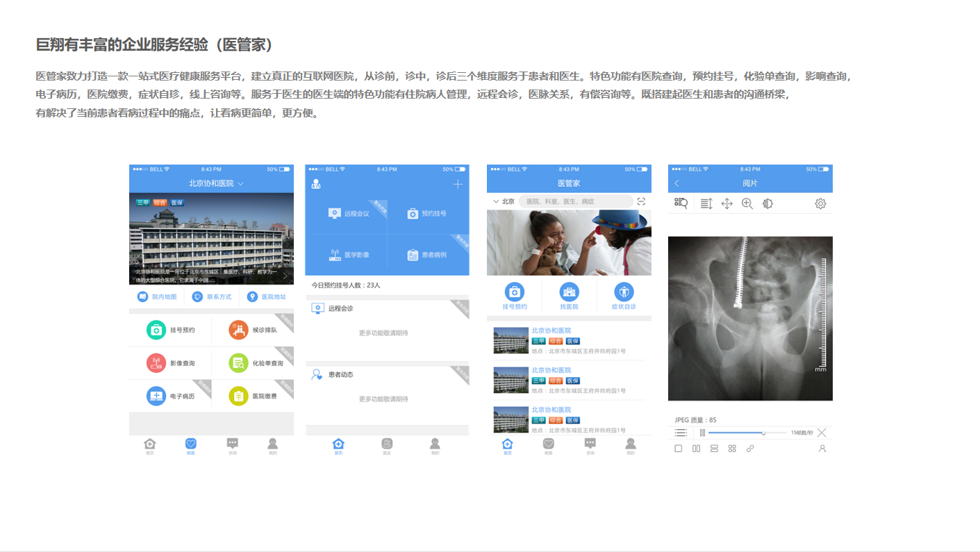Tap the 症状自诊 symptom self-check icon
980x552 pixels.
[x=624, y=292]
